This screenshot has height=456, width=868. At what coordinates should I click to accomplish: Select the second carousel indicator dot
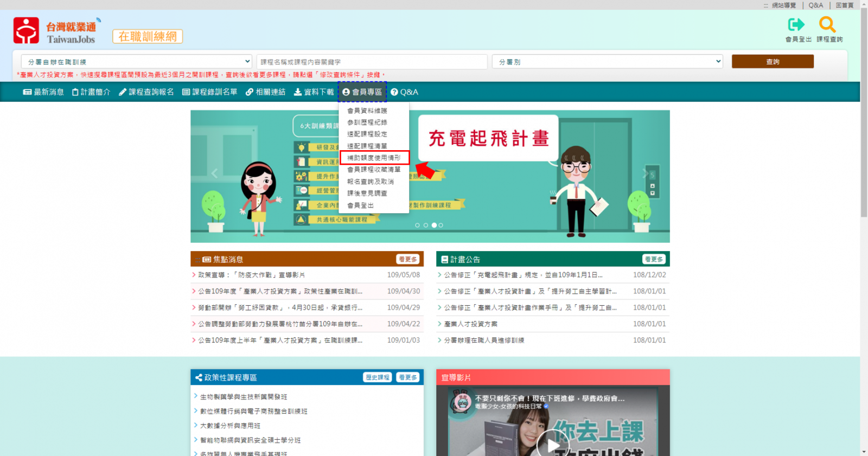tap(425, 225)
